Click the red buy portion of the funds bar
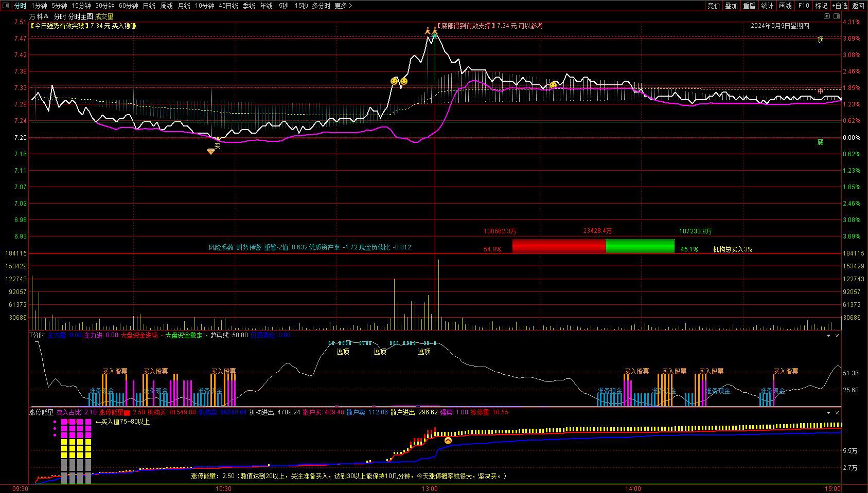The height and width of the screenshot is (493, 868). (559, 246)
